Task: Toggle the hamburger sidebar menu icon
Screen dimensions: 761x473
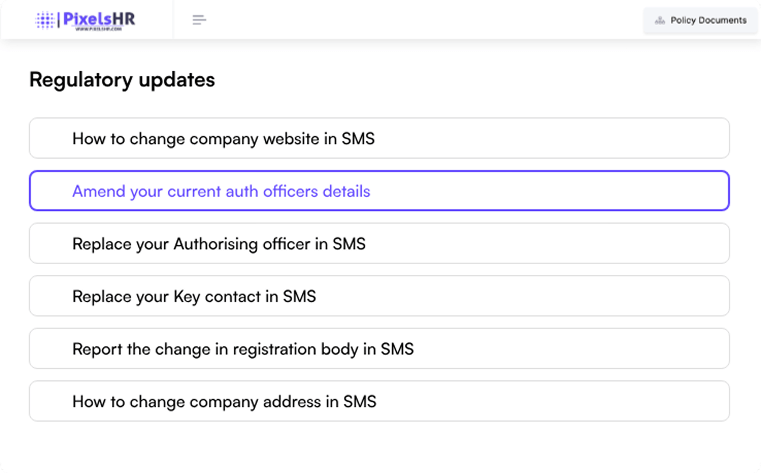Action: [199, 20]
